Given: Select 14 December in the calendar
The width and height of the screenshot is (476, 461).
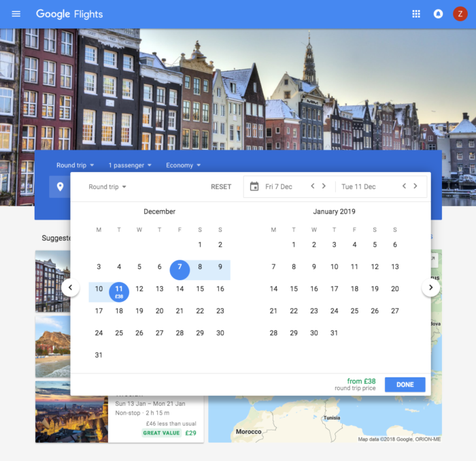Looking at the screenshot, I should point(180,288).
